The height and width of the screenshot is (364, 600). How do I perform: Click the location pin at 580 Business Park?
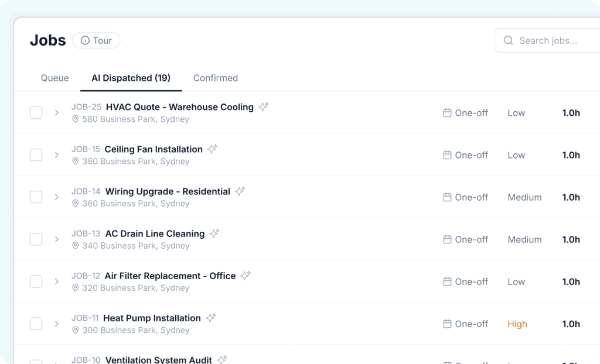76,119
